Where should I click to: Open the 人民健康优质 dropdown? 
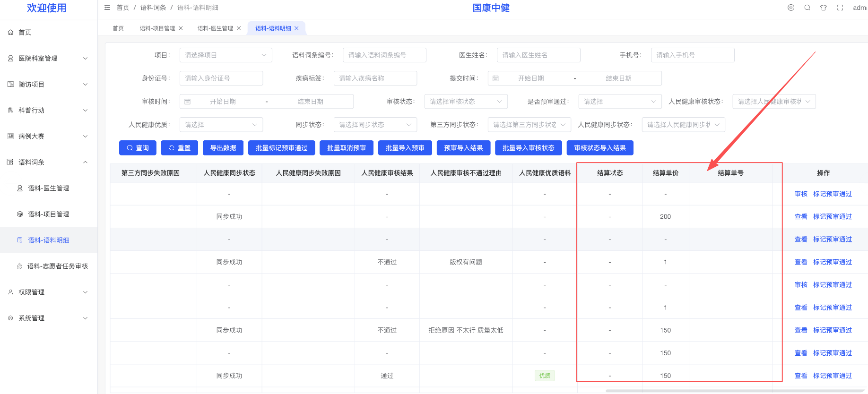point(221,125)
